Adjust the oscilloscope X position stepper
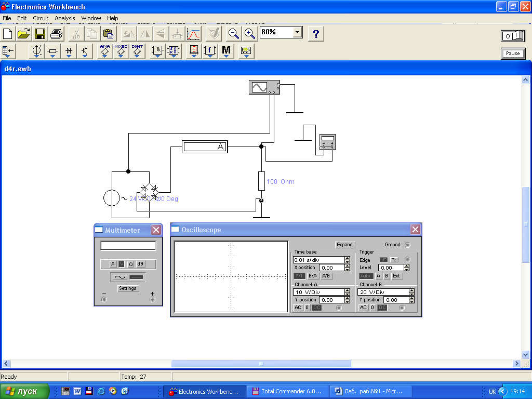Image resolution: width=532 pixels, height=399 pixels. pos(347,268)
